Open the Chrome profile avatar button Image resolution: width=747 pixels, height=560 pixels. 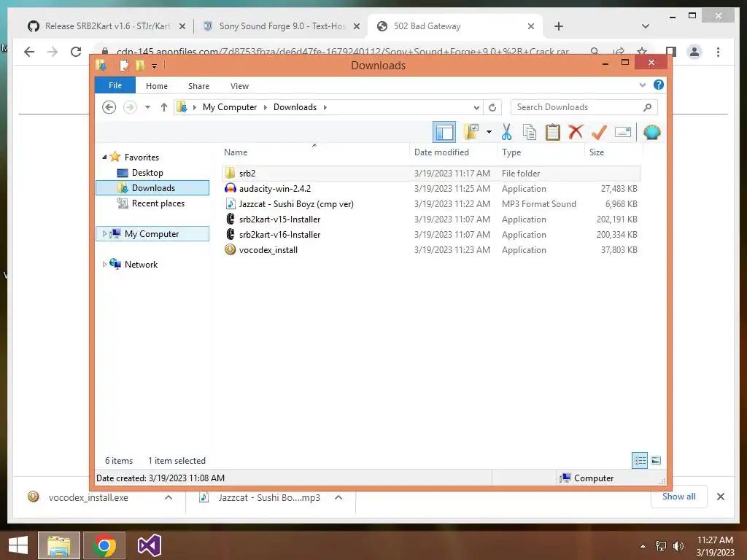694,52
